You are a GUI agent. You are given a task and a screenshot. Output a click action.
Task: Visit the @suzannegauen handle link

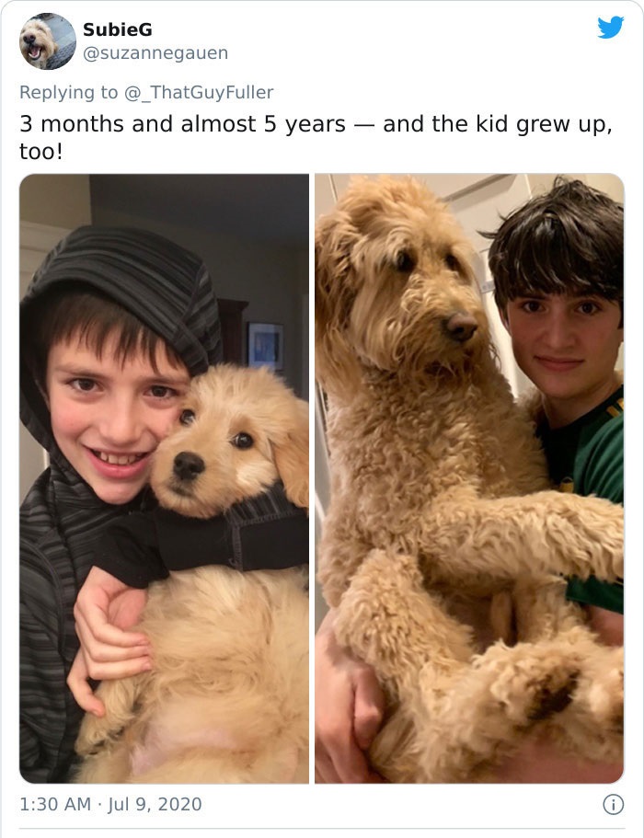pyautogui.click(x=155, y=53)
